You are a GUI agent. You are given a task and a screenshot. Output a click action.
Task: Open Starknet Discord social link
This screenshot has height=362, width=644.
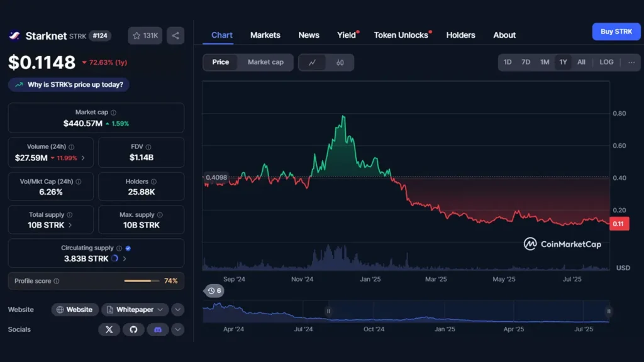pyautogui.click(x=158, y=329)
